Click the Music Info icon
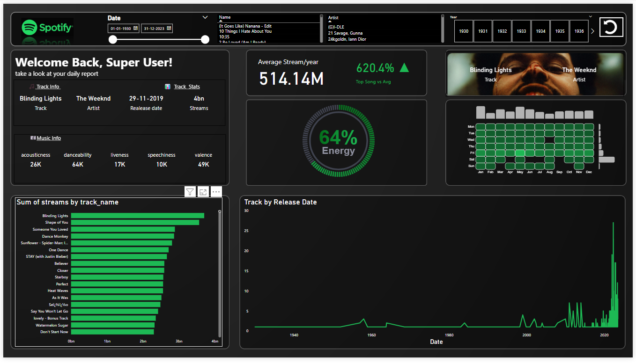This screenshot has height=364, width=636. click(33, 138)
